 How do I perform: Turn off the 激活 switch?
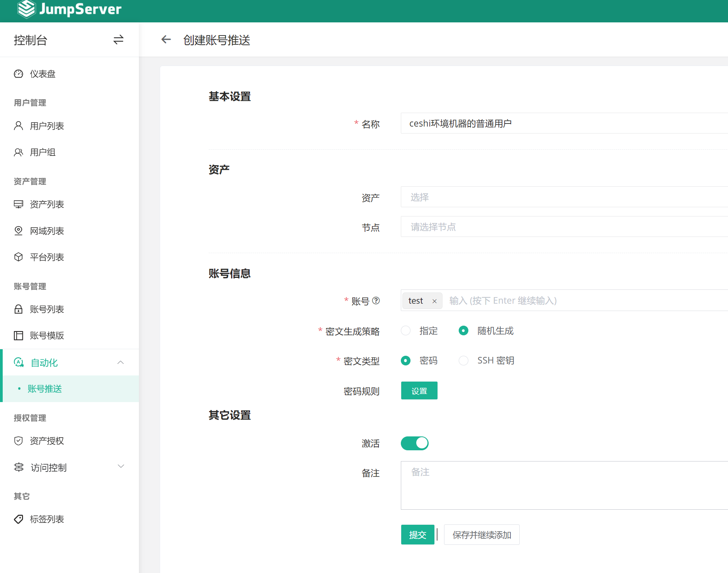tap(415, 443)
